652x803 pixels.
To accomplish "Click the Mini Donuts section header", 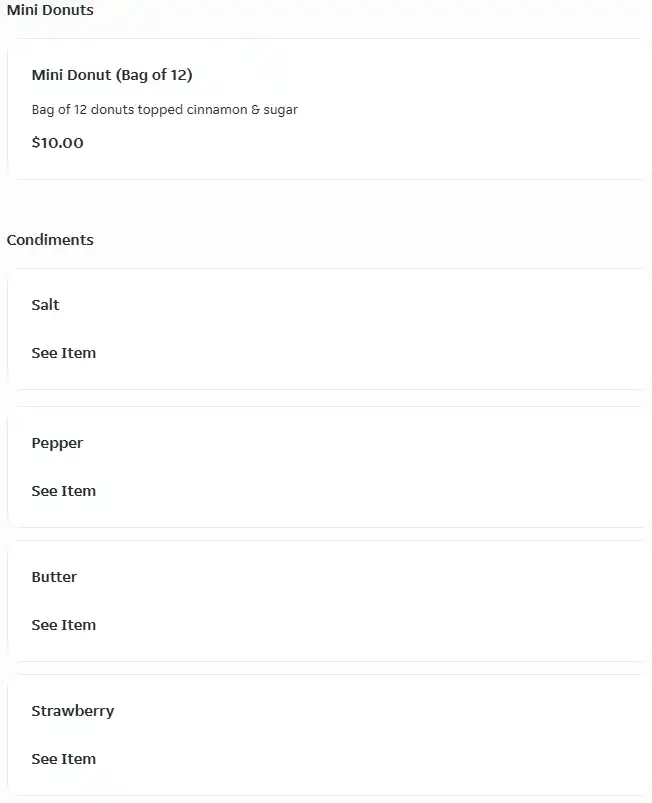I will 50,10.
